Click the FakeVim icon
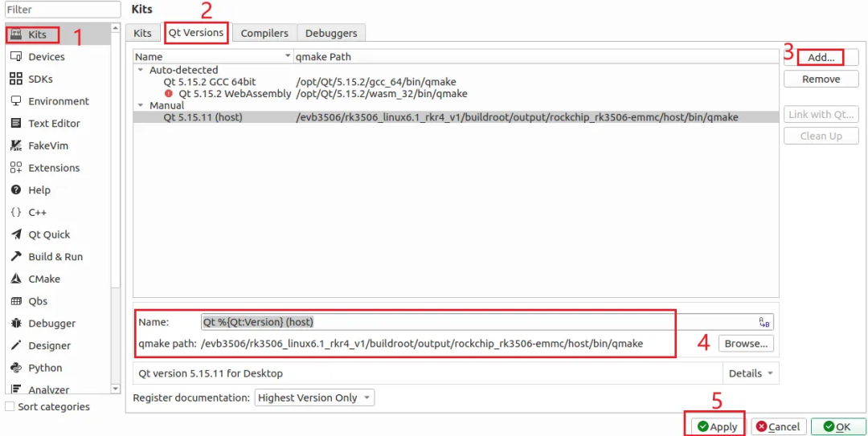 pyautogui.click(x=16, y=145)
